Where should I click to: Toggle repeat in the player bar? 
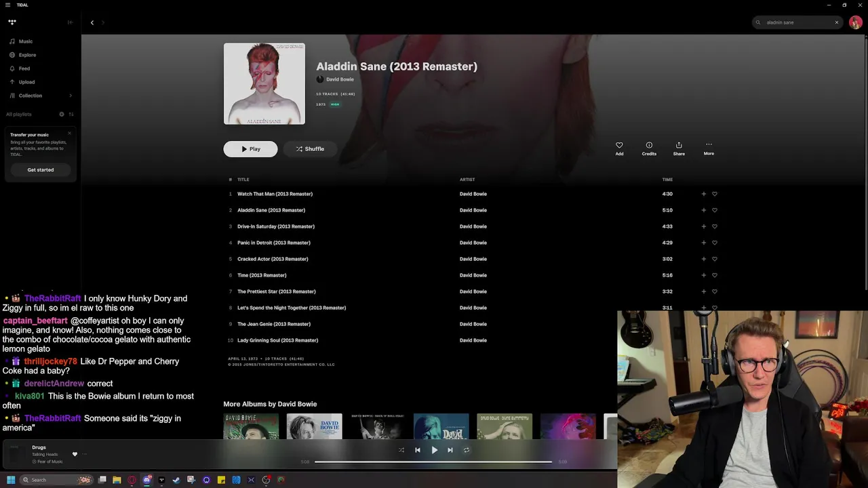pos(467,450)
